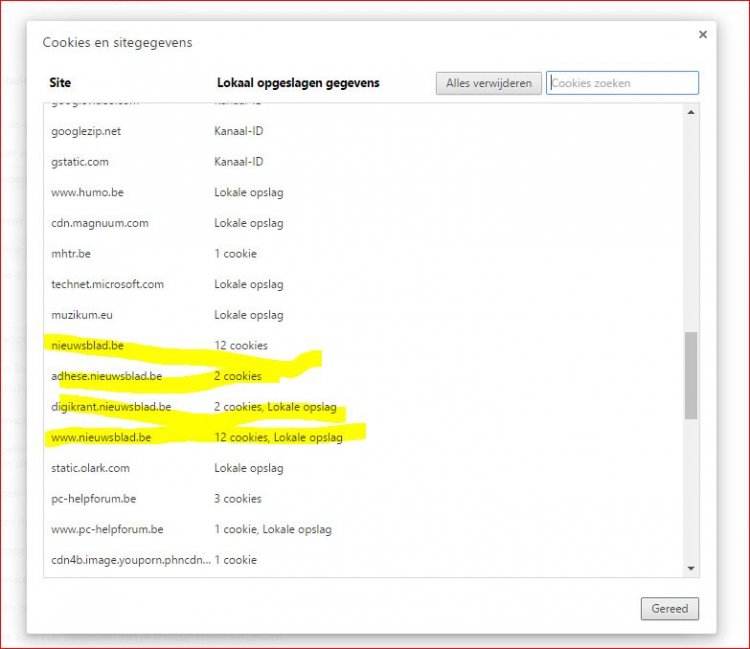Focus the Cookies zoeken search field
This screenshot has height=649, width=750.
pyautogui.click(x=622, y=83)
